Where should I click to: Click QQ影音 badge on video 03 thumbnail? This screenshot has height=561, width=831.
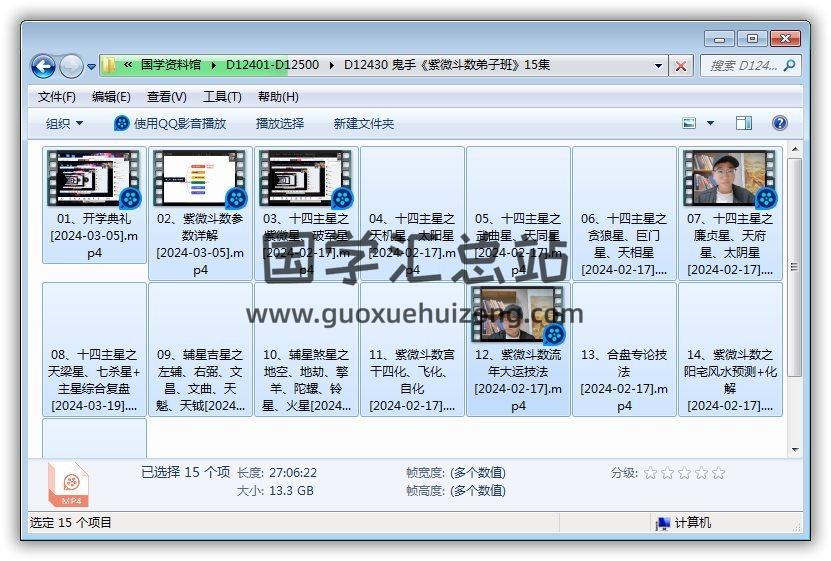[x=342, y=199]
